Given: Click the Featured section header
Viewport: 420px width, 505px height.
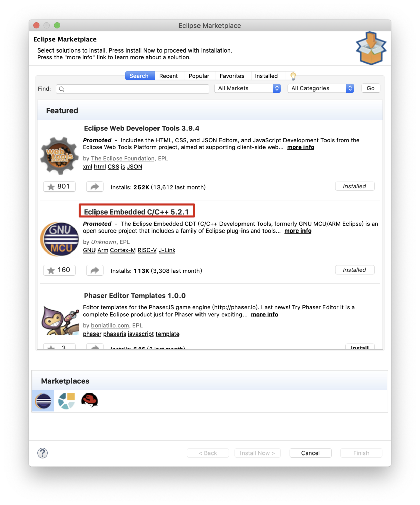Looking at the screenshot, I should 62,110.
